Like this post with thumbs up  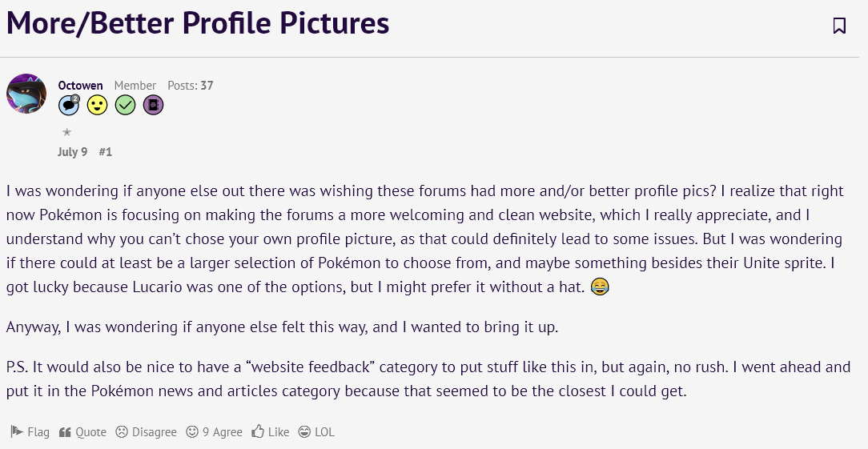click(x=271, y=432)
